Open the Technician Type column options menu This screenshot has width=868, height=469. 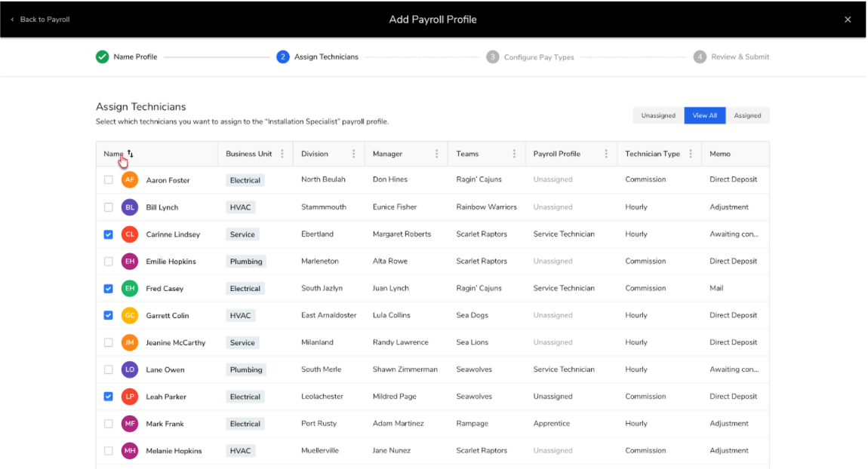(691, 154)
